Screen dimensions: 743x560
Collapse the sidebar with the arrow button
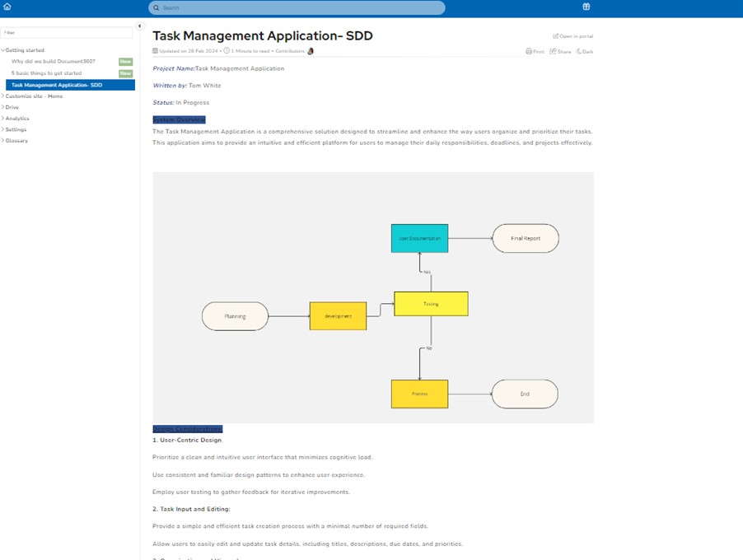pyautogui.click(x=140, y=26)
